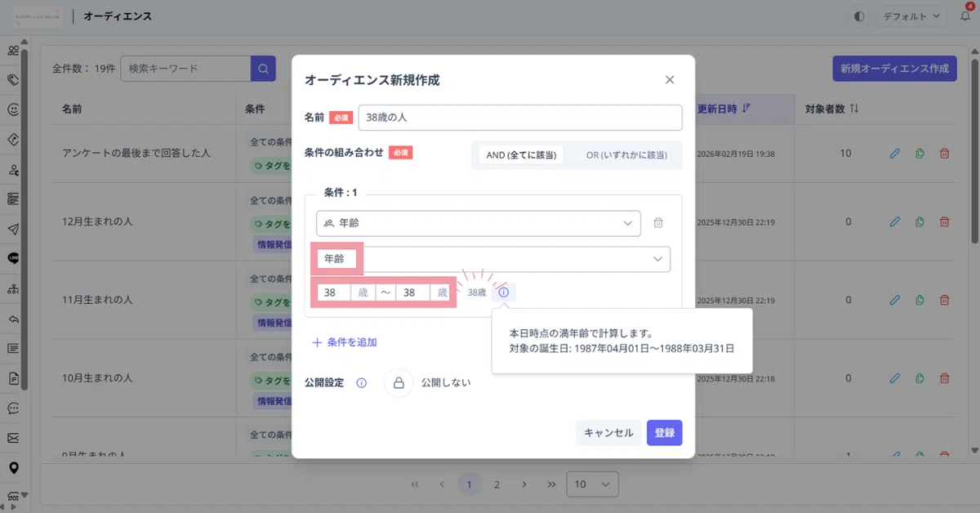This screenshot has height=513, width=980.
Task: Delete the アンケートの最後まで回答した人 audience
Action: coord(945,153)
